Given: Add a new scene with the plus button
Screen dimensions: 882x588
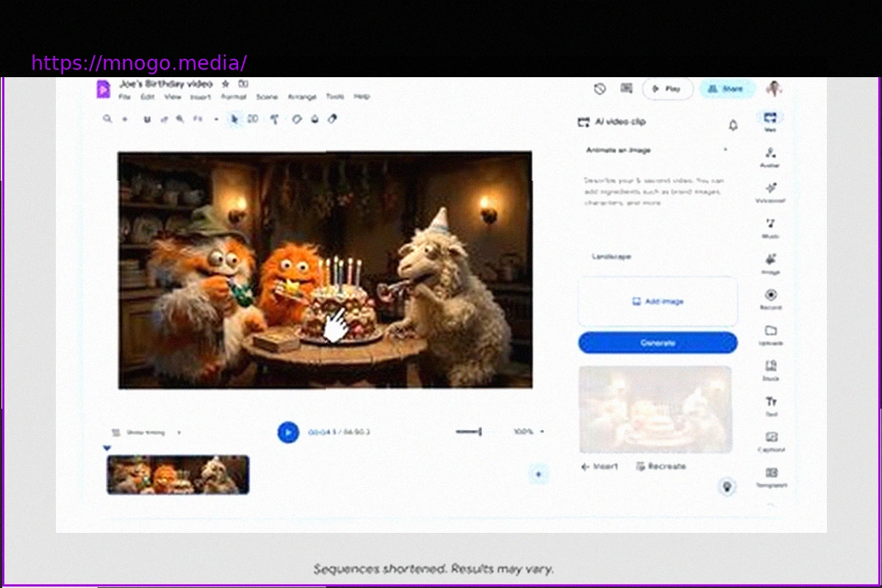Looking at the screenshot, I should tap(538, 475).
